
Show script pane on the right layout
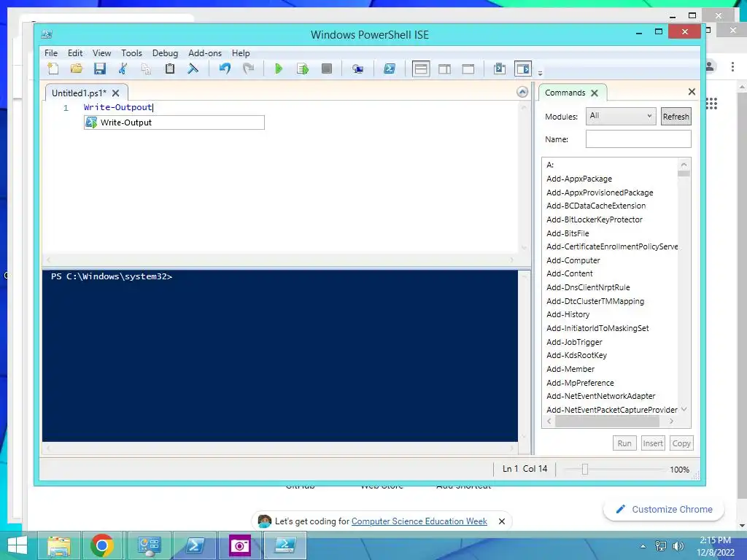tap(444, 69)
